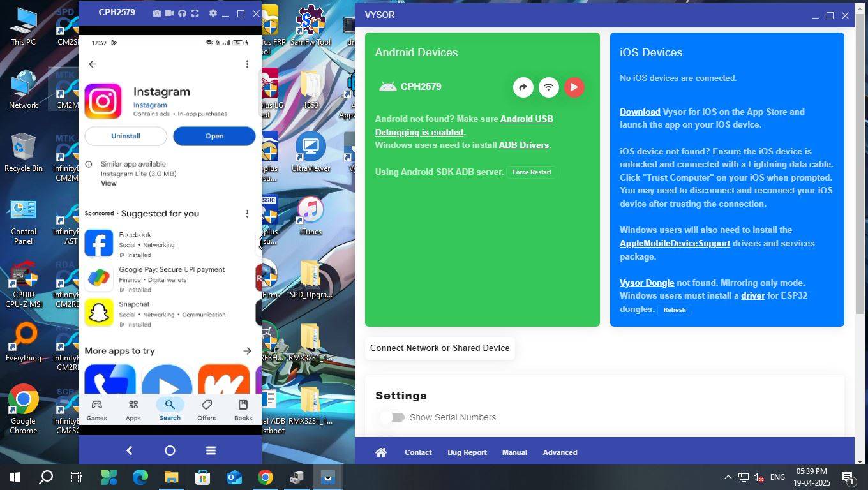
Task: Start screen recording with the video camera icon
Action: [170, 13]
